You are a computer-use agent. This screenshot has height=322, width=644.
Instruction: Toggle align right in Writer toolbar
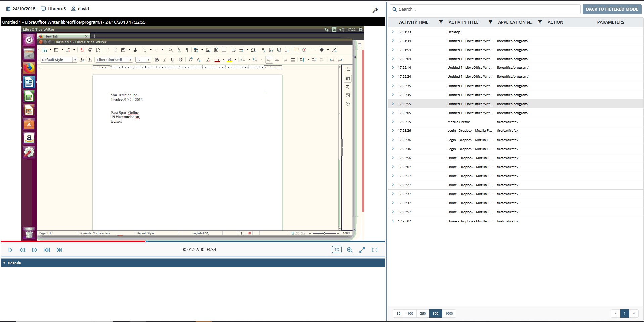(x=285, y=60)
